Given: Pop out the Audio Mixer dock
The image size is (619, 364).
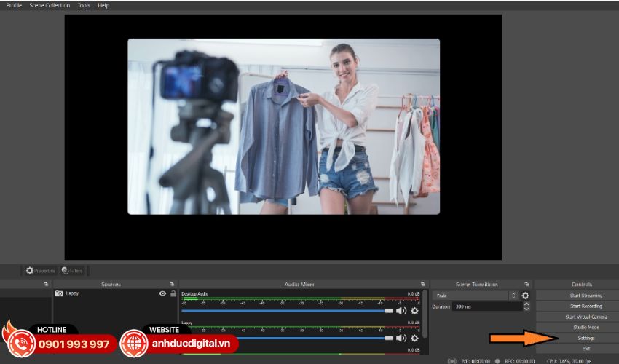Looking at the screenshot, I should tap(422, 284).
